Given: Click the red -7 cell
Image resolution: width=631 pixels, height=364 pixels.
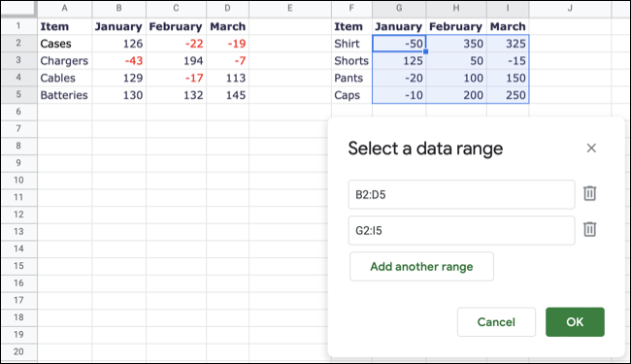Looking at the screenshot, I should (x=227, y=61).
